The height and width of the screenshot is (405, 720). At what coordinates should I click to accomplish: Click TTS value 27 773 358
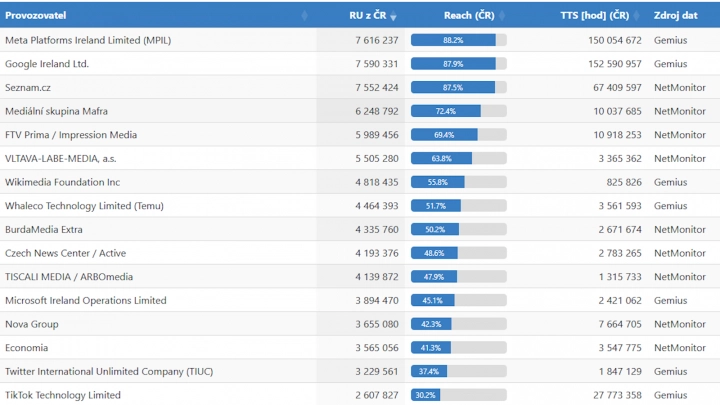(x=617, y=395)
